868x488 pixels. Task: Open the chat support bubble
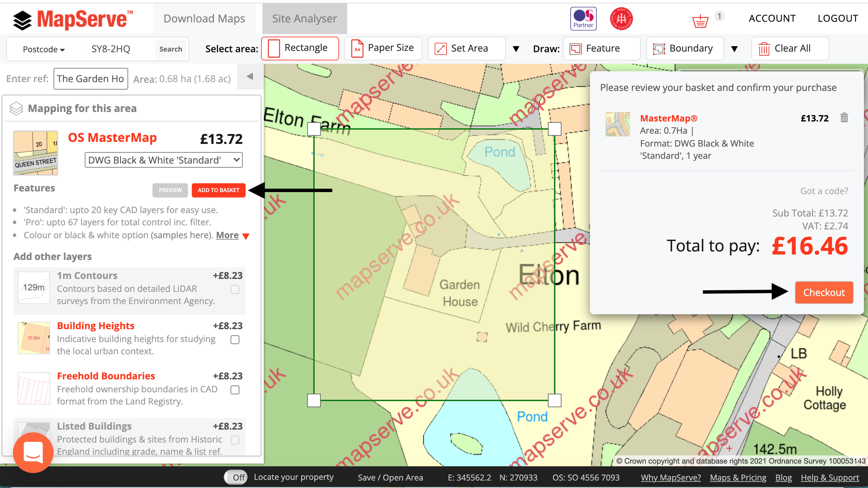pyautogui.click(x=33, y=452)
